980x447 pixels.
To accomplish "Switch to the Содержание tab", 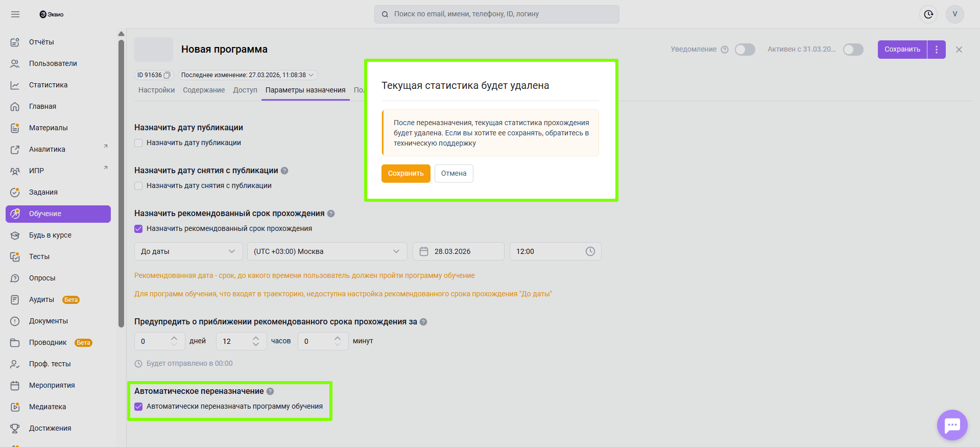I will [x=204, y=90].
